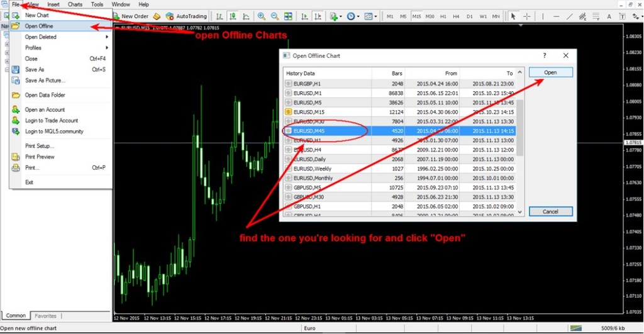Open the Insert menu
The height and width of the screenshot is (334, 644).
pyautogui.click(x=53, y=4)
